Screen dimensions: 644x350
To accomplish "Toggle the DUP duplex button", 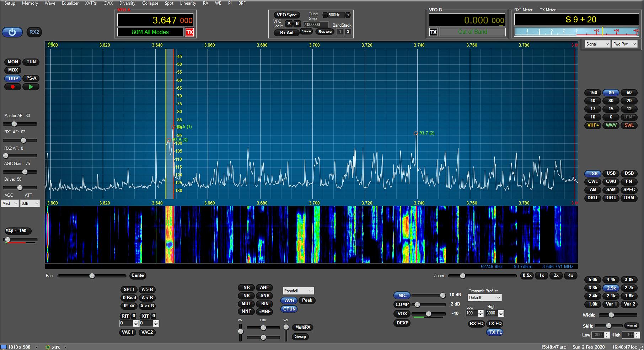I will click(x=13, y=78).
